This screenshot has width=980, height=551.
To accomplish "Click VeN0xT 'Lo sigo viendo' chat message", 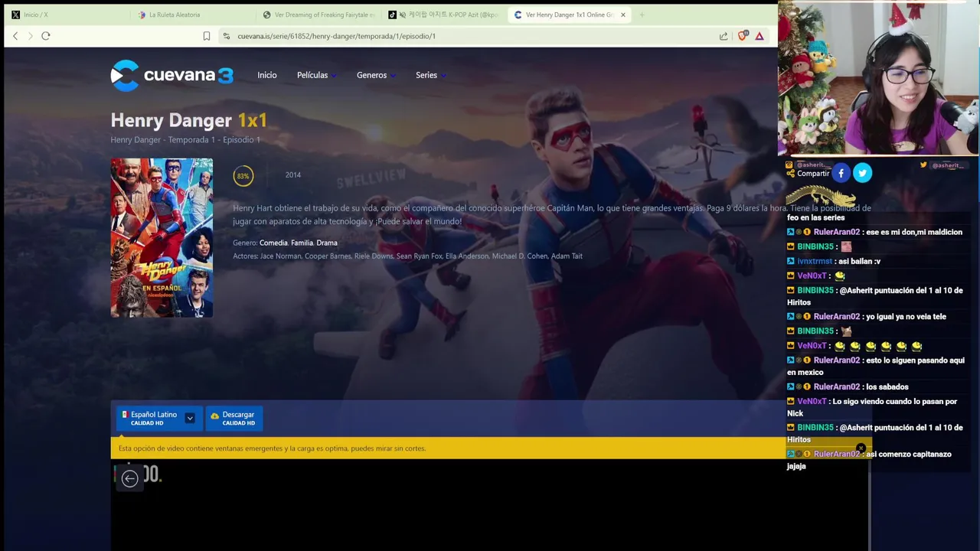I will coord(873,407).
